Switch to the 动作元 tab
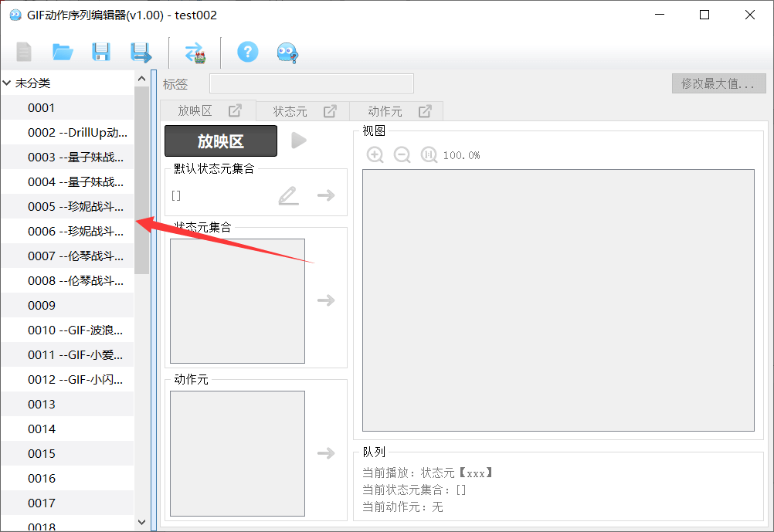This screenshot has width=774, height=532. pos(385,111)
